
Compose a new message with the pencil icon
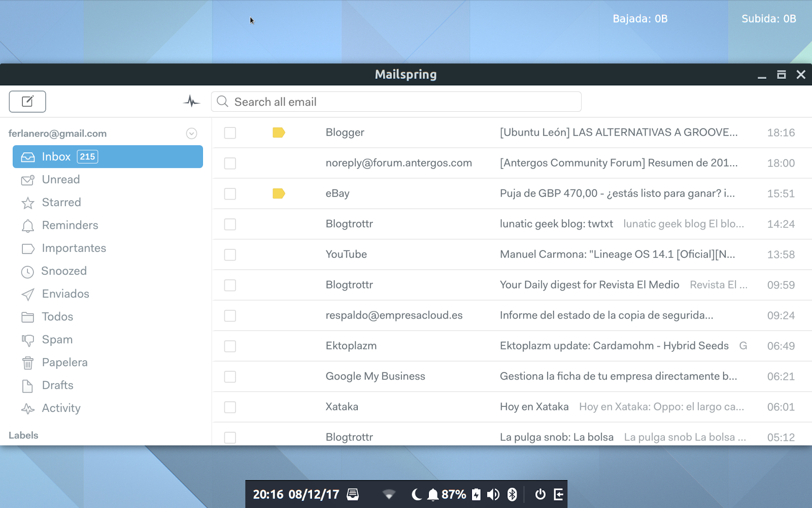(27, 102)
